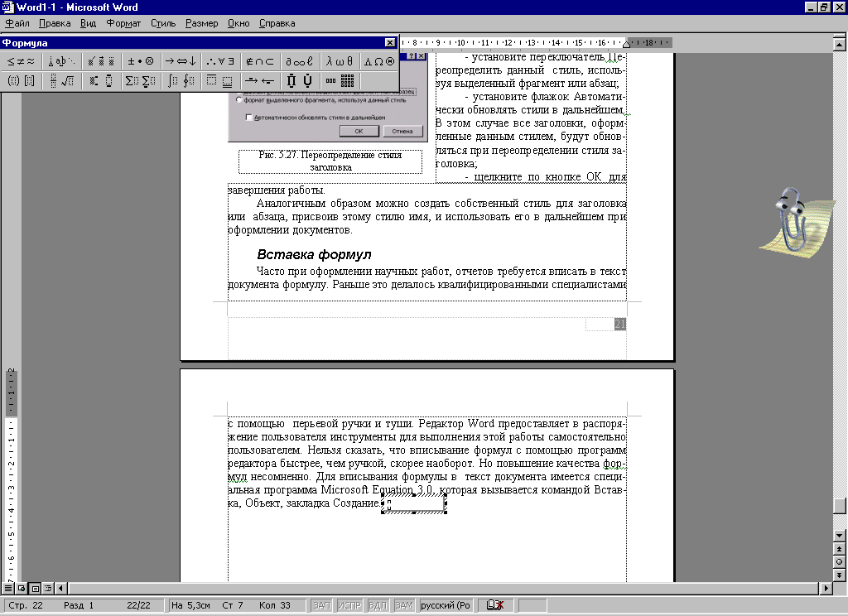Click horizontal scrollbar left arrow

coord(60,588)
